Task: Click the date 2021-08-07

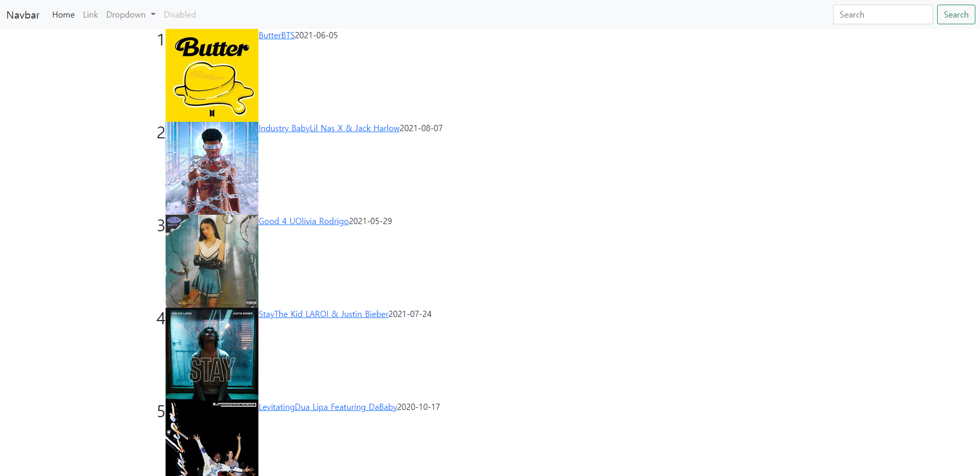Action: (421, 128)
